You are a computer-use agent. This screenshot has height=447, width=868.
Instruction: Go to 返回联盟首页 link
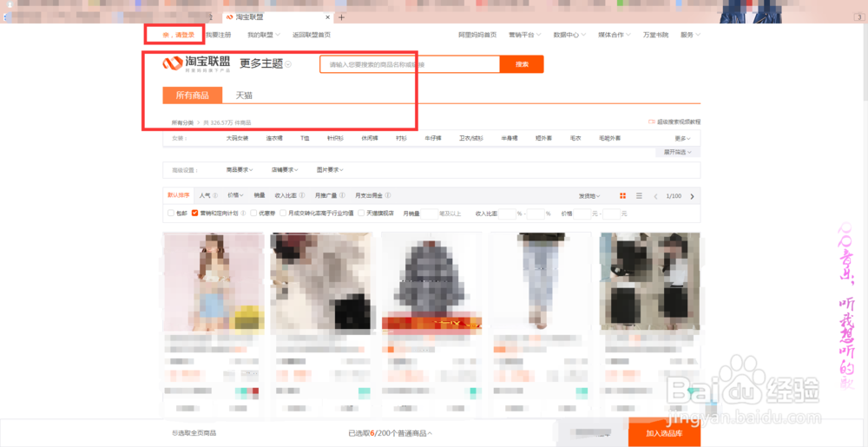click(x=312, y=35)
